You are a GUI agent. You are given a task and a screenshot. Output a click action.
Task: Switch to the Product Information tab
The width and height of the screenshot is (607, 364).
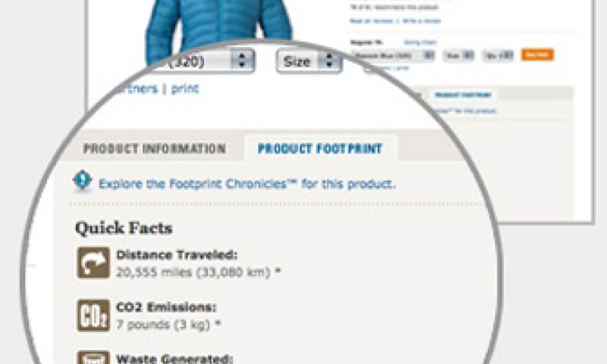tap(155, 149)
